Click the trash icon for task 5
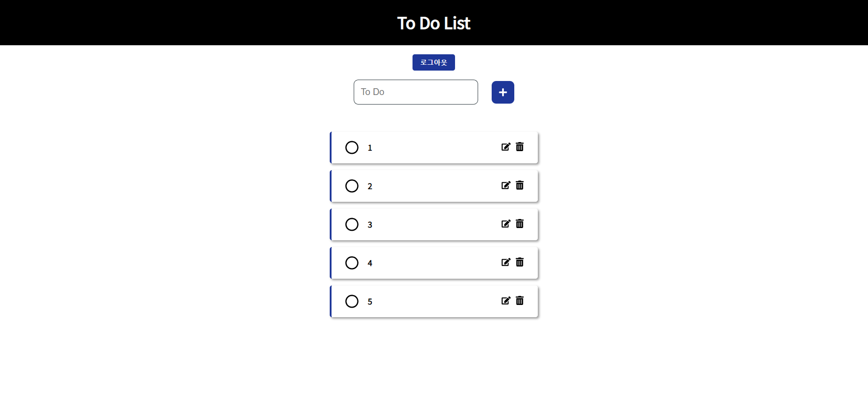This screenshot has height=414, width=868. point(520,301)
